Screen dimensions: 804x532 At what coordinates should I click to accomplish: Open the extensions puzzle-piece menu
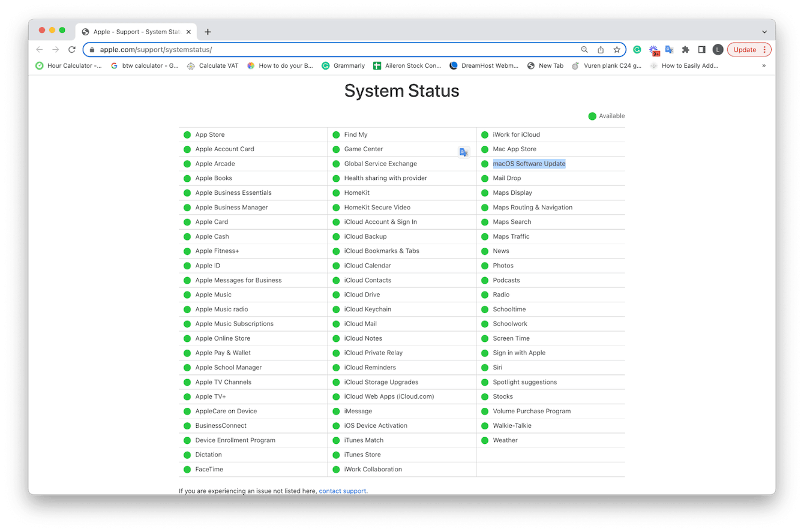[x=686, y=50]
